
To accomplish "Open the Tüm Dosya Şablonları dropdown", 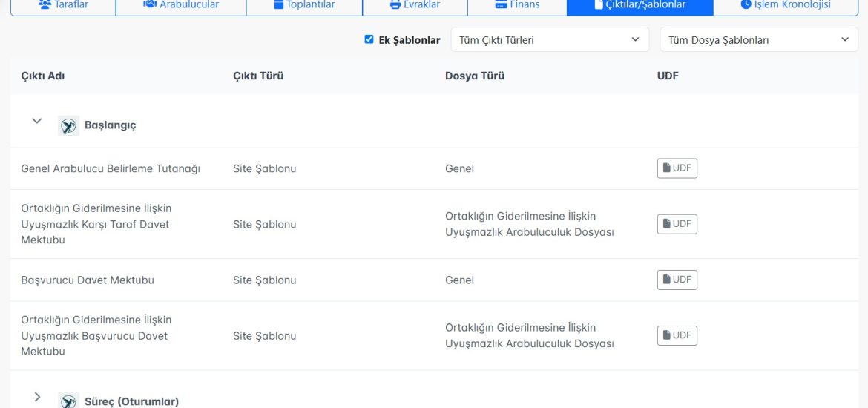I will click(x=758, y=40).
